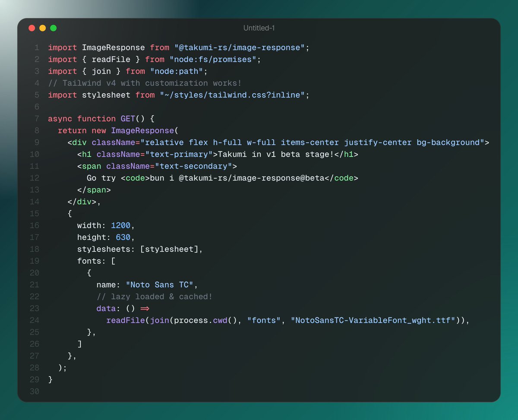Click the "node:fs/promises" string
Screen dimensions: 518x420
212,59
